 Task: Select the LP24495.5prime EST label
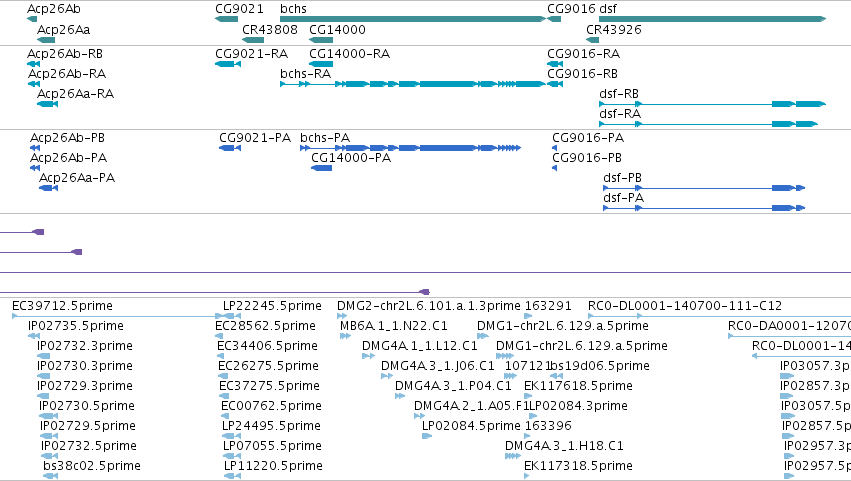pyautogui.click(x=271, y=426)
